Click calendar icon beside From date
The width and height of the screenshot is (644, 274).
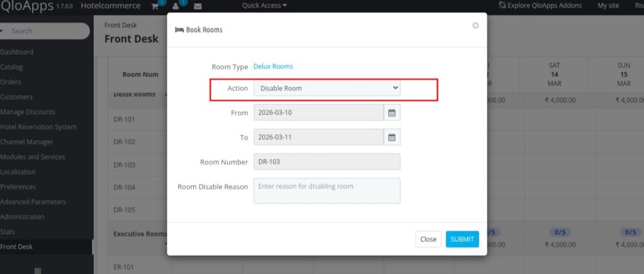click(x=392, y=113)
